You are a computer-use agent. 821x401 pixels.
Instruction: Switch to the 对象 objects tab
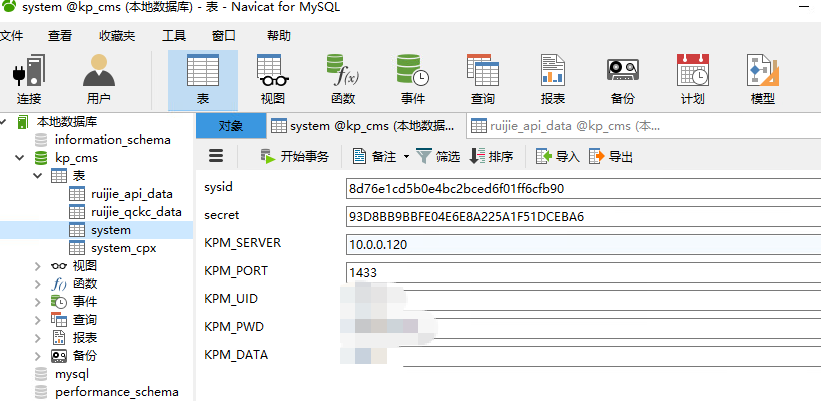coord(230,126)
